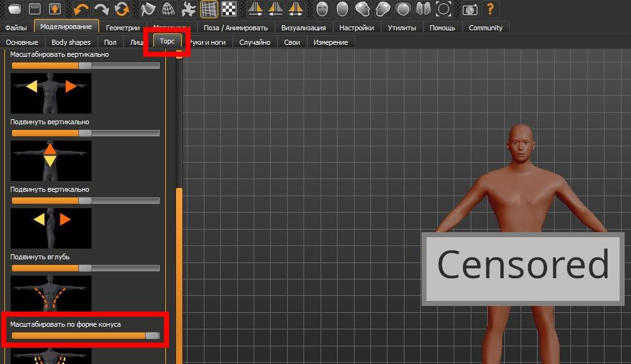
Task: Click the Подвинуть вглубь label
Action: (x=40, y=257)
